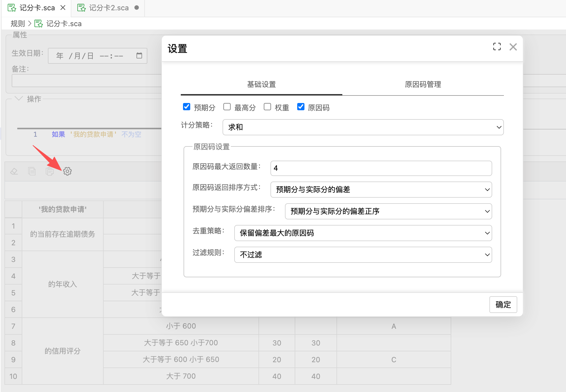The height and width of the screenshot is (392, 566).
Task: Select row number 1 in the table
Action: click(x=13, y=226)
